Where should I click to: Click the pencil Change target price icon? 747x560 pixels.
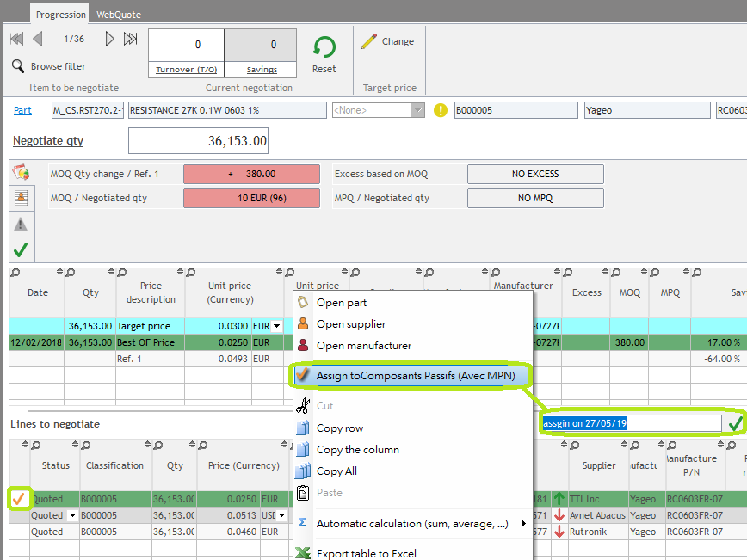369,41
